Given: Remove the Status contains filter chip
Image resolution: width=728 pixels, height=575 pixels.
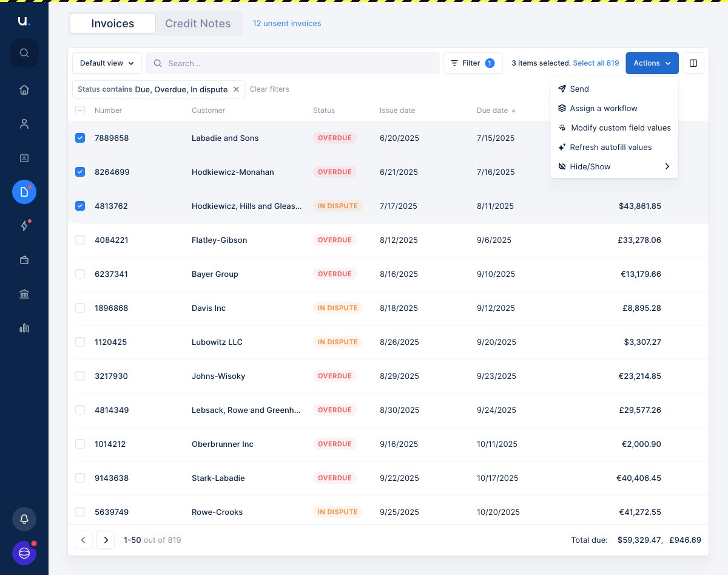Looking at the screenshot, I should (237, 89).
